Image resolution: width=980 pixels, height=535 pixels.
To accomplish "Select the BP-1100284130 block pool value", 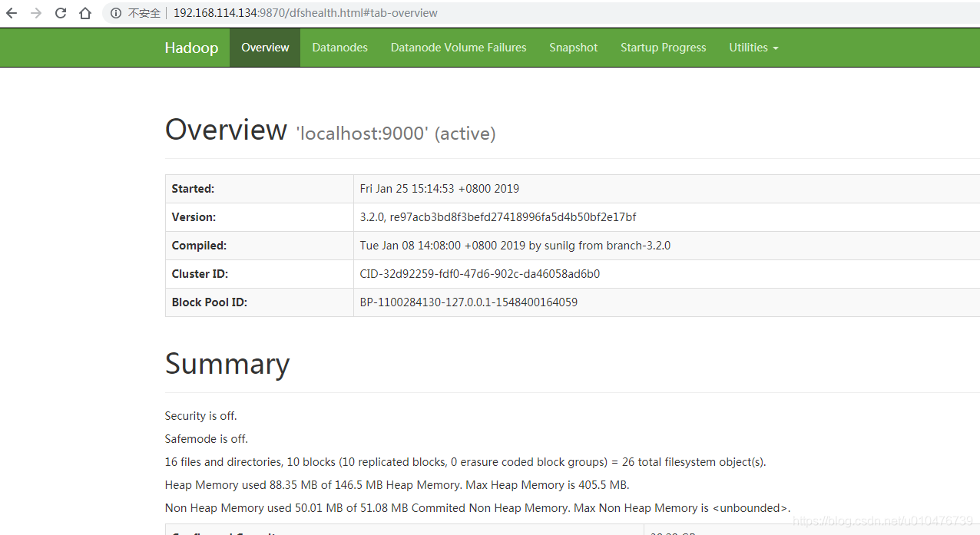I will [x=468, y=302].
